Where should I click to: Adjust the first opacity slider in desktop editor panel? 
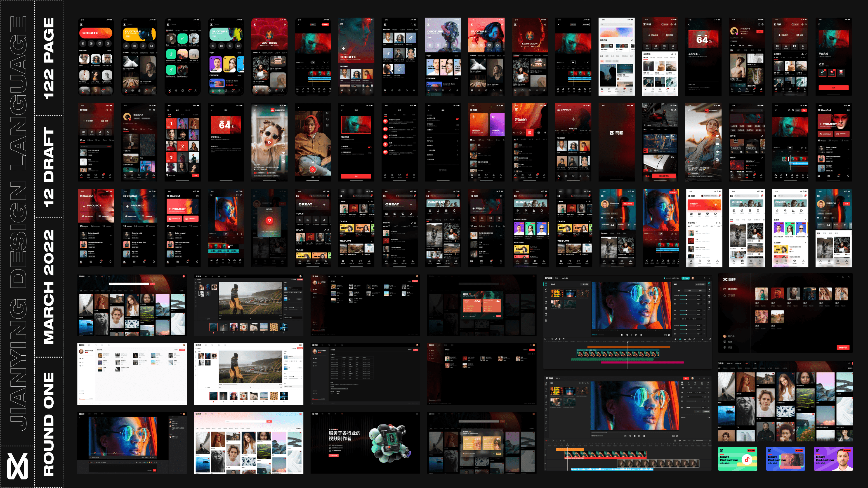(686, 295)
